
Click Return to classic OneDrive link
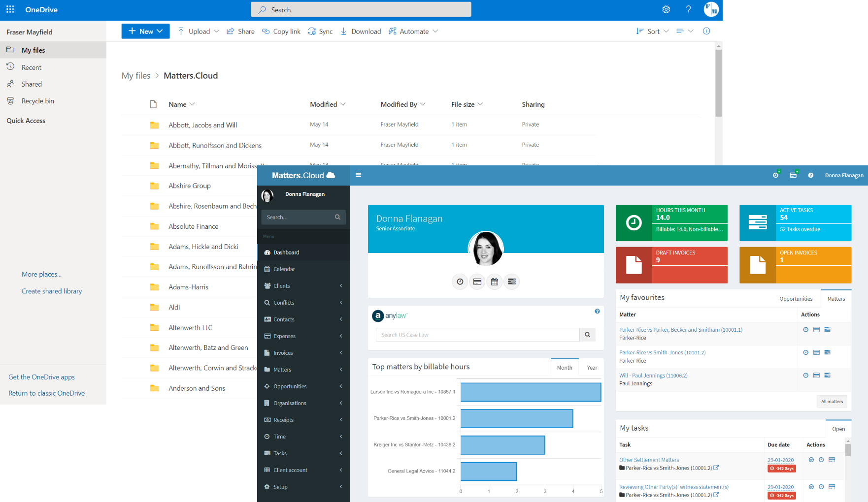pyautogui.click(x=47, y=393)
